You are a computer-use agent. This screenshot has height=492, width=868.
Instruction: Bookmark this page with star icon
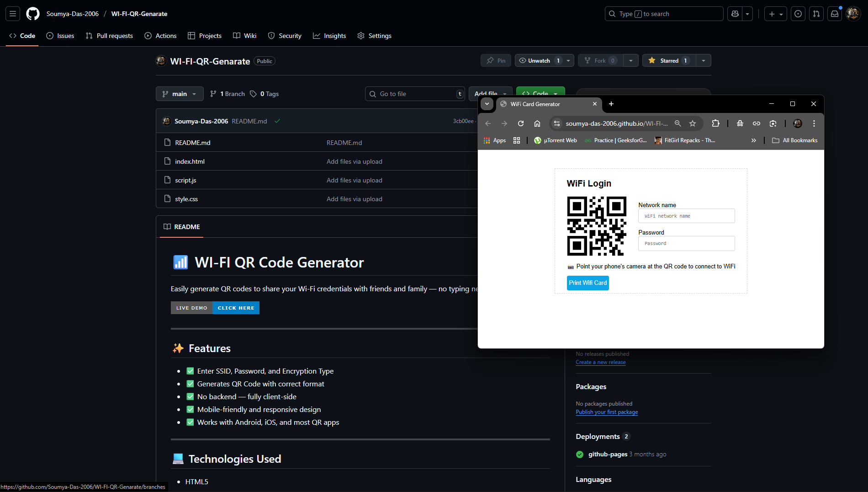pos(693,123)
